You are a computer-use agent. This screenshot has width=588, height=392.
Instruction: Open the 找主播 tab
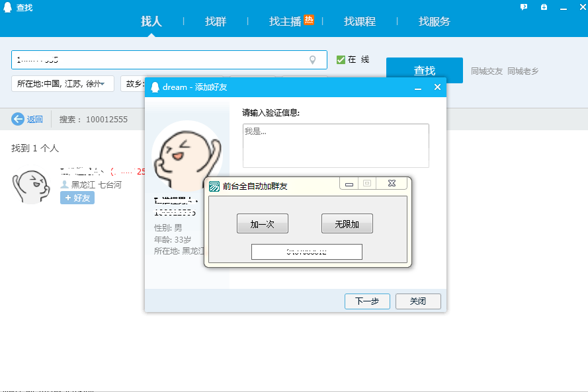[x=285, y=22]
